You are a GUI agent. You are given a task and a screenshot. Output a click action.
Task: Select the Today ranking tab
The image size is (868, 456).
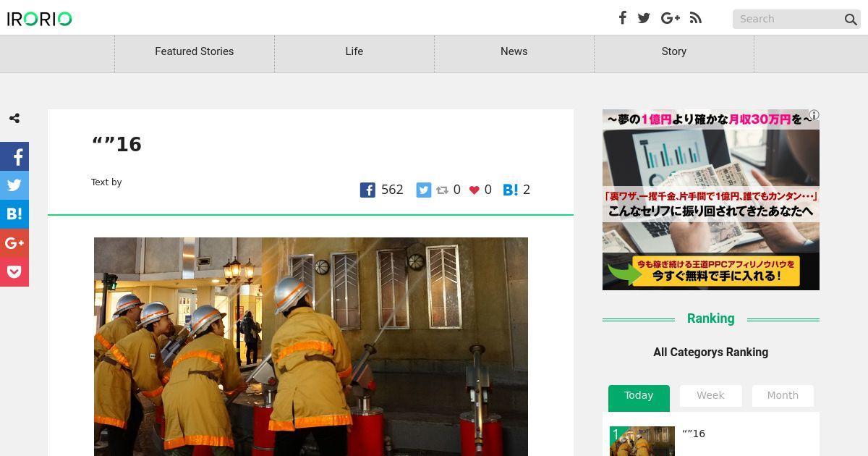(639, 397)
